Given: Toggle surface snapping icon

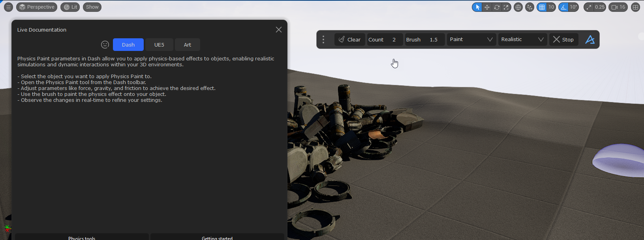Looking at the screenshot, I should point(529,7).
